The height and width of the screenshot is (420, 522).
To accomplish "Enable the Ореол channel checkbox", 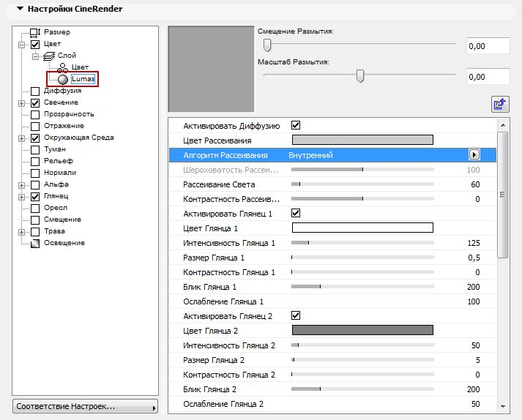I will (x=35, y=209).
